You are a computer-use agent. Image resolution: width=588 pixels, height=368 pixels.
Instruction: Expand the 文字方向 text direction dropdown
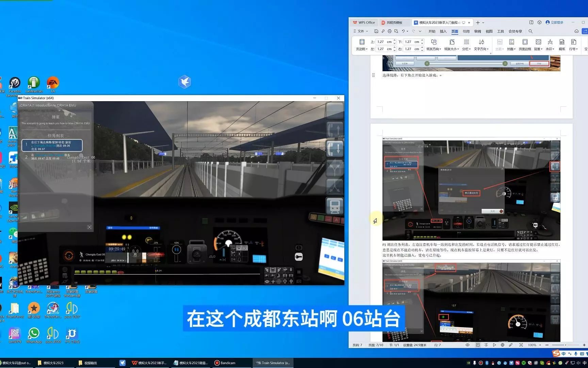click(481, 49)
